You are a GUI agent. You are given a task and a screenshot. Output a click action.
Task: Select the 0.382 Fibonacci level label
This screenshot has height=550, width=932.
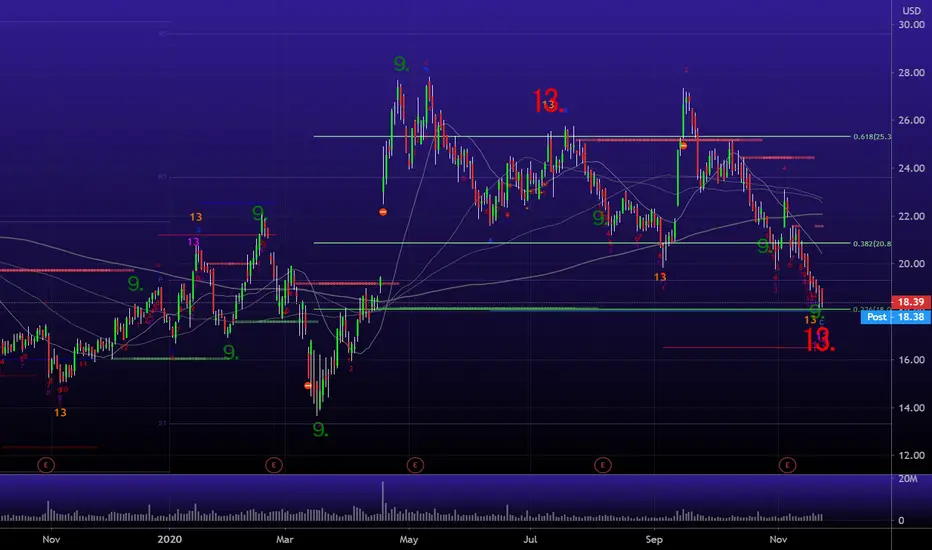[x=872, y=244]
